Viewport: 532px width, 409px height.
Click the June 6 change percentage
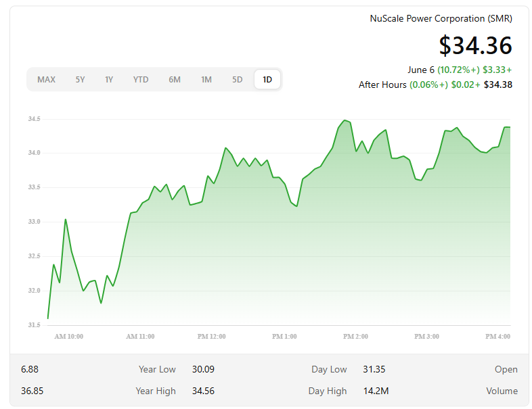point(458,70)
